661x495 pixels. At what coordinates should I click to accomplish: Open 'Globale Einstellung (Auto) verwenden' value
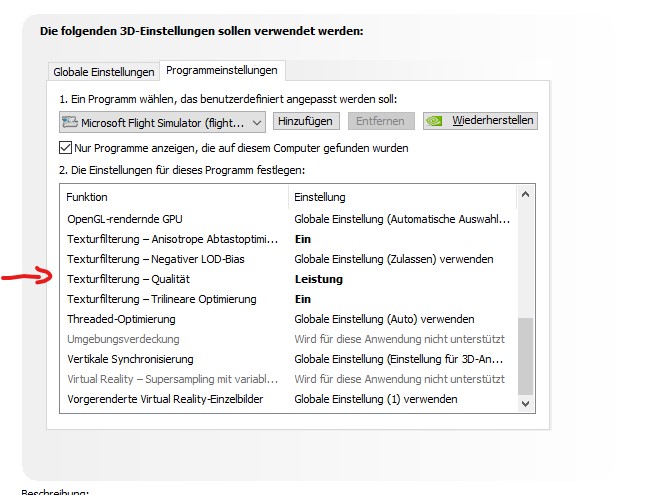pyautogui.click(x=384, y=319)
